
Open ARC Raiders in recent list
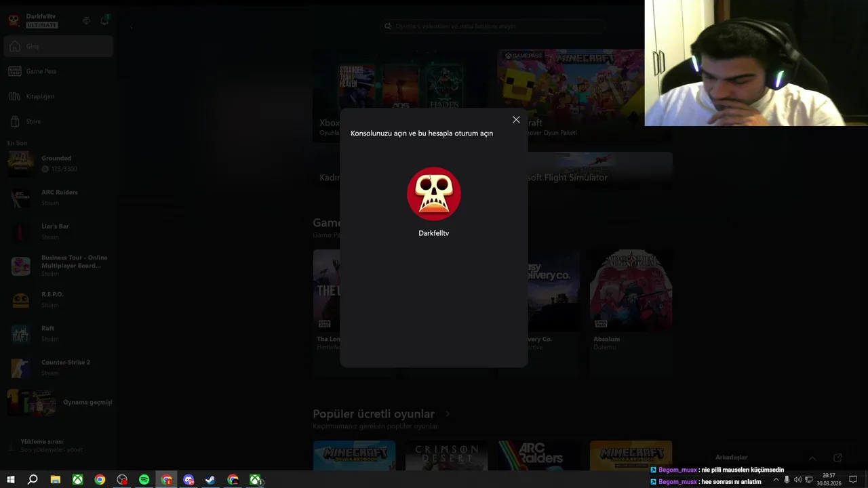(x=58, y=197)
